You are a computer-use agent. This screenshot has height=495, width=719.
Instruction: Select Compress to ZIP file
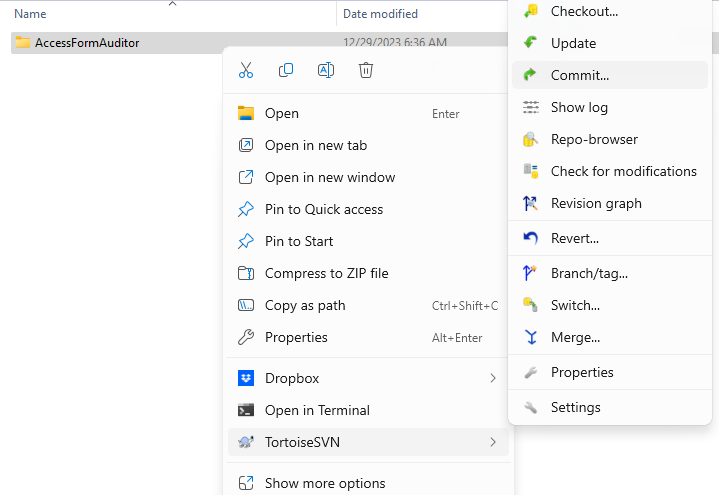click(x=368, y=273)
